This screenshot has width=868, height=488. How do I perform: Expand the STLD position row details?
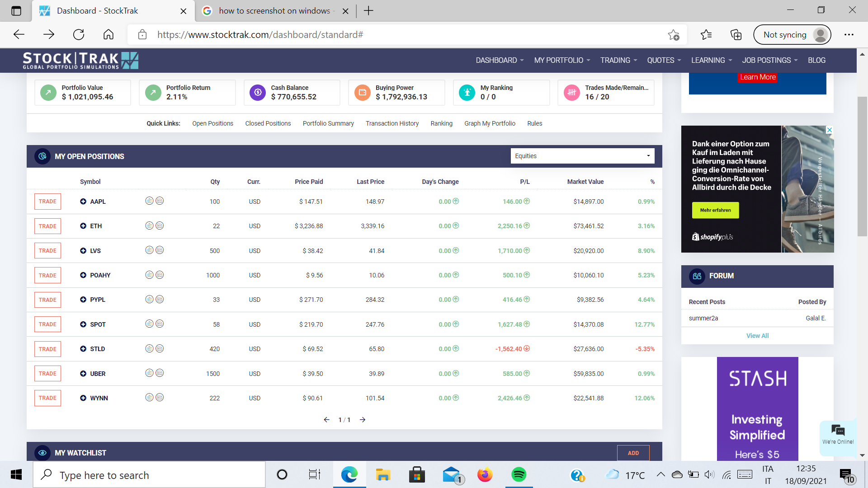tap(83, 349)
